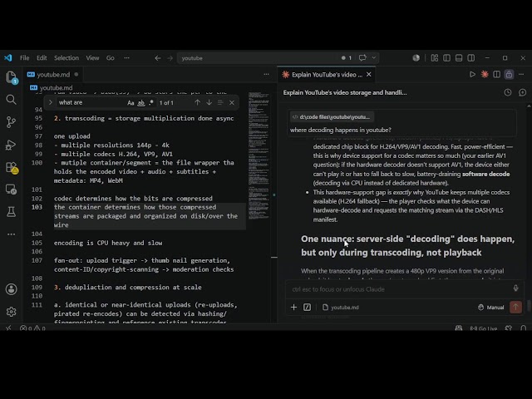Screen dimensions: 532x399
Task: Open the chat icon in command center
Action: pos(362,57)
